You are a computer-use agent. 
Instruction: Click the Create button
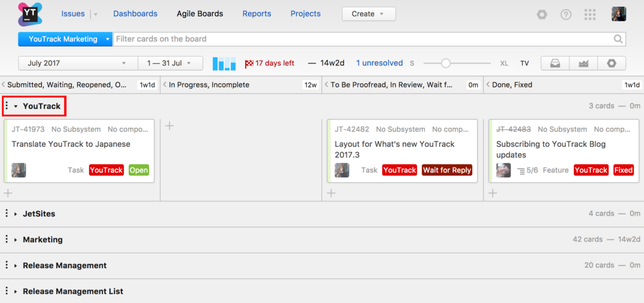tap(368, 14)
